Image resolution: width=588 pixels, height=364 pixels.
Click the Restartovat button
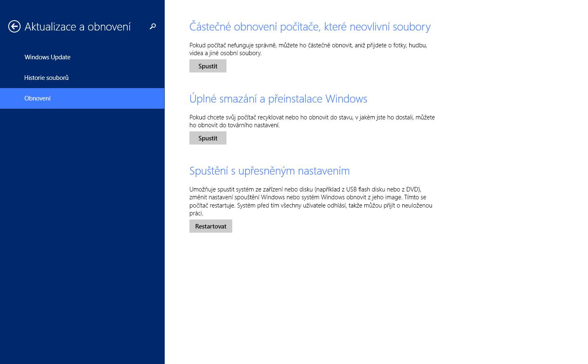point(211,226)
